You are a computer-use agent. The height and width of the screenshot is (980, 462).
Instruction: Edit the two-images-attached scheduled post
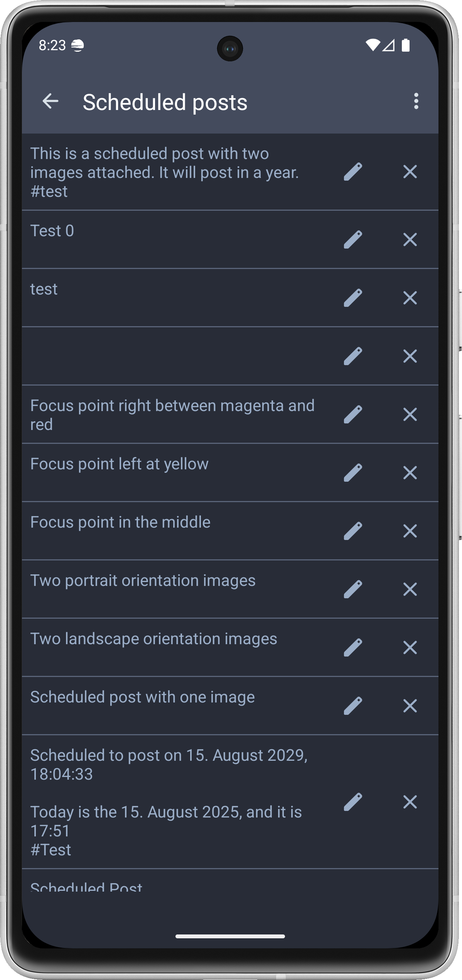[353, 172]
